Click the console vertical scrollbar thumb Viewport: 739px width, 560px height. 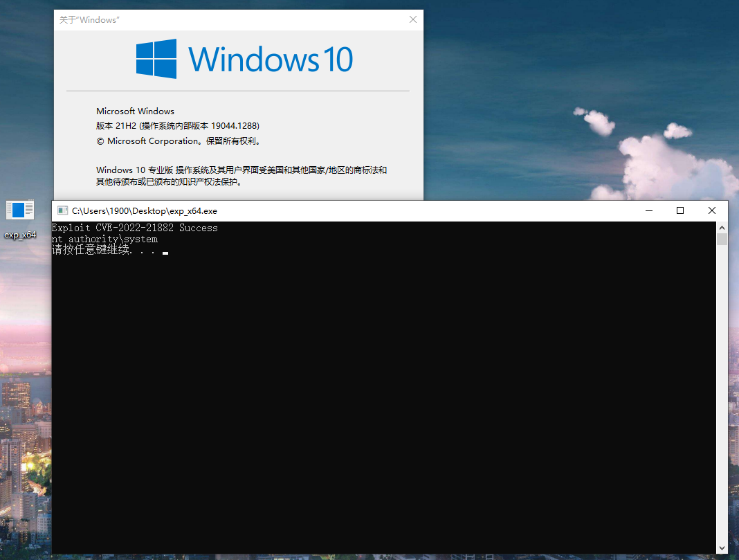coord(722,239)
